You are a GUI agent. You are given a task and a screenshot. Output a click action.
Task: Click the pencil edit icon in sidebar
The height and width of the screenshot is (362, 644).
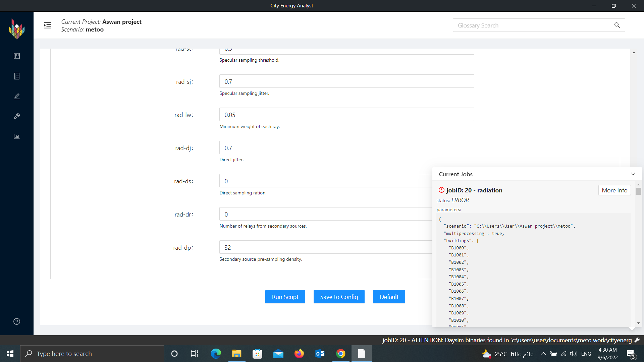coord(17,96)
